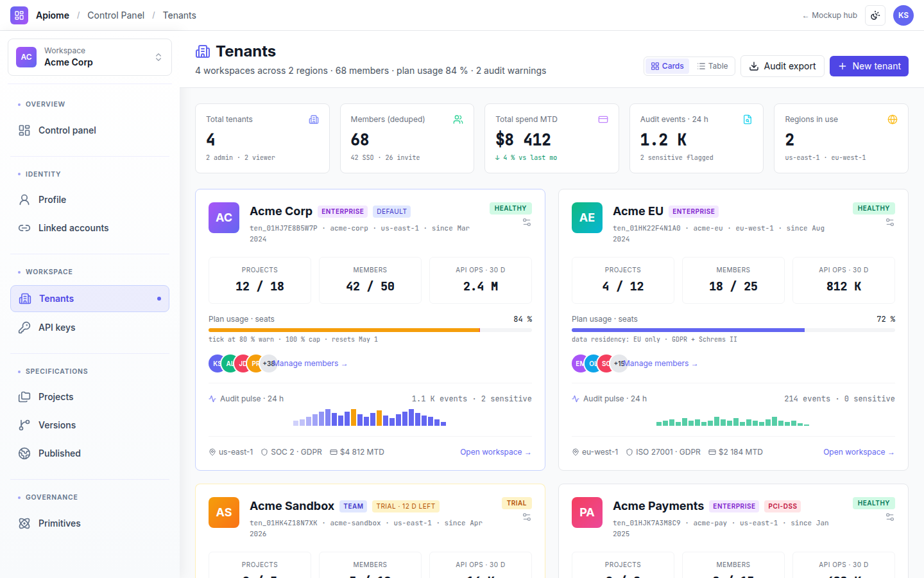The height and width of the screenshot is (578, 924).
Task: Click the Apiome logo icon
Action: coord(19,15)
